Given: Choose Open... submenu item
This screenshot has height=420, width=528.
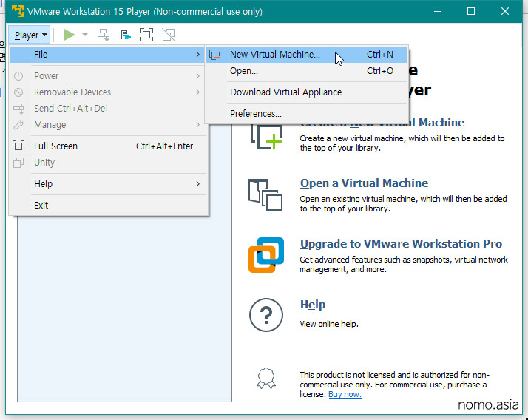Looking at the screenshot, I should tap(306, 71).
